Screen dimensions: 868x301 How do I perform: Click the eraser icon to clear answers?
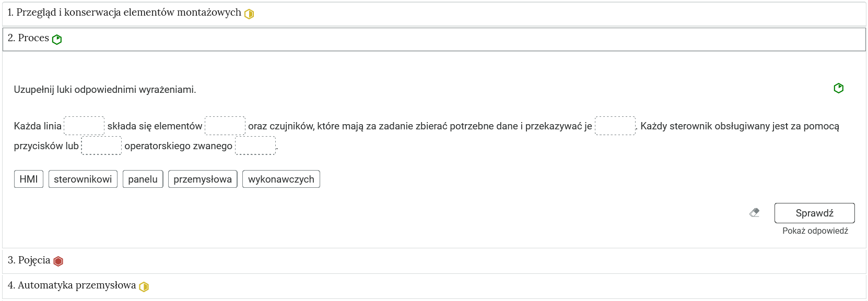[754, 213]
